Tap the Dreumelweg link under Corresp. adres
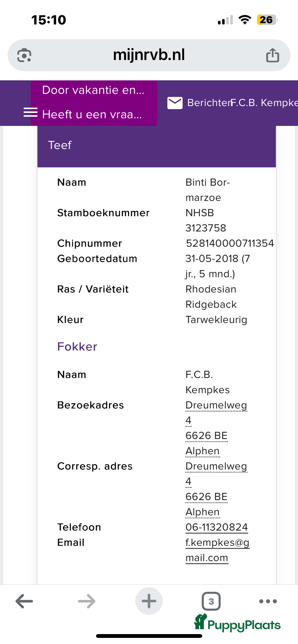The height and width of the screenshot is (644, 298). [216, 466]
